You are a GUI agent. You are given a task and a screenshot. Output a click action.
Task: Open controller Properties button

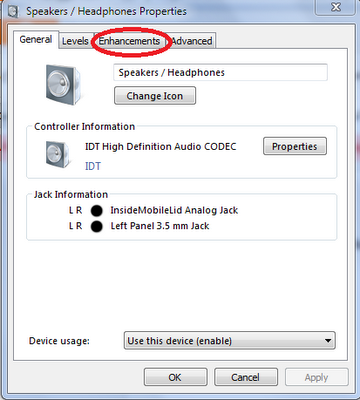coord(295,146)
